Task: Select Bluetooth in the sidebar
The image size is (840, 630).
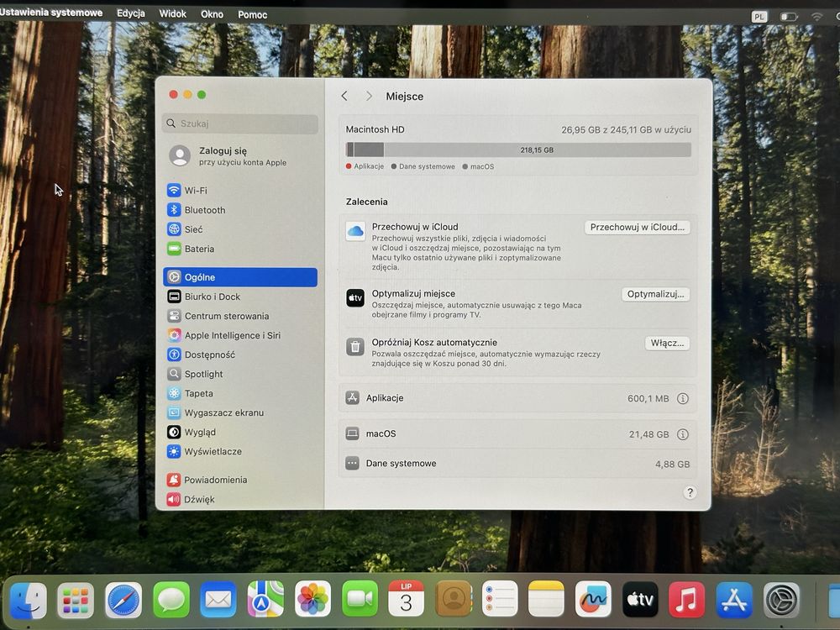Action: tap(240, 210)
